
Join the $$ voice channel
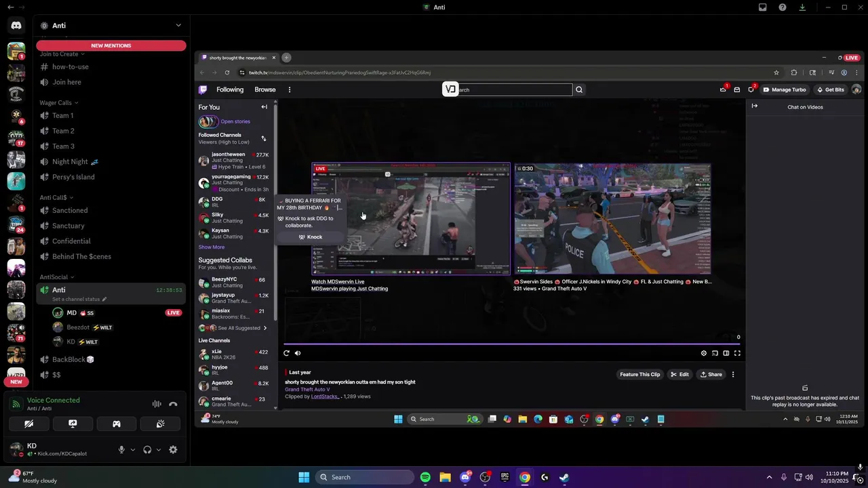(111, 375)
